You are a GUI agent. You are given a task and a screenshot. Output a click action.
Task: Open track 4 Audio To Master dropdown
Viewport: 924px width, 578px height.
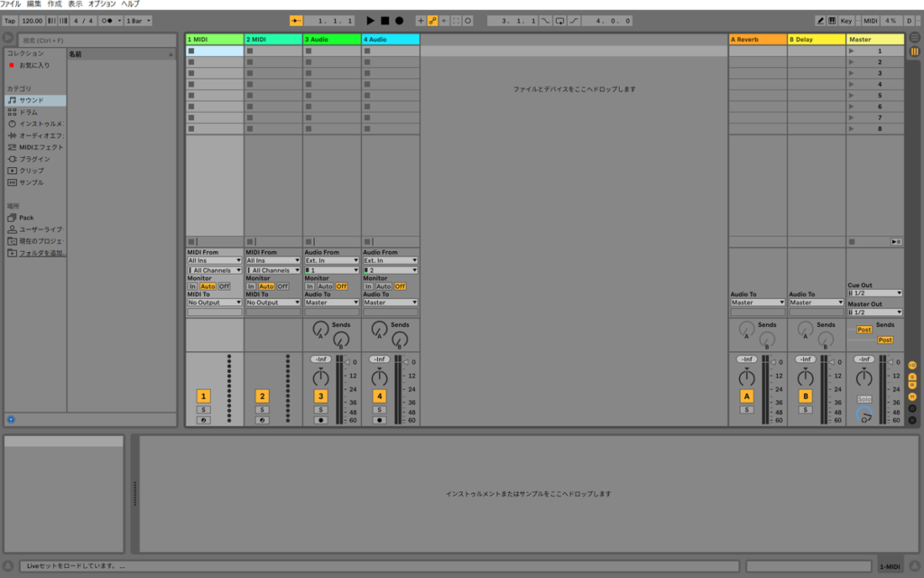[x=391, y=303]
